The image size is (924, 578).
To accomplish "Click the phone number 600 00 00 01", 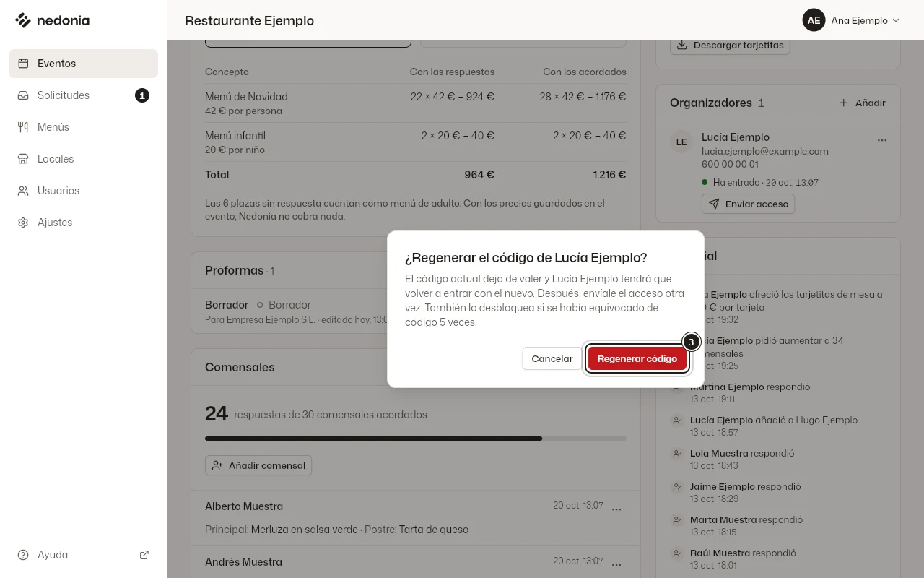I will pyautogui.click(x=730, y=165).
